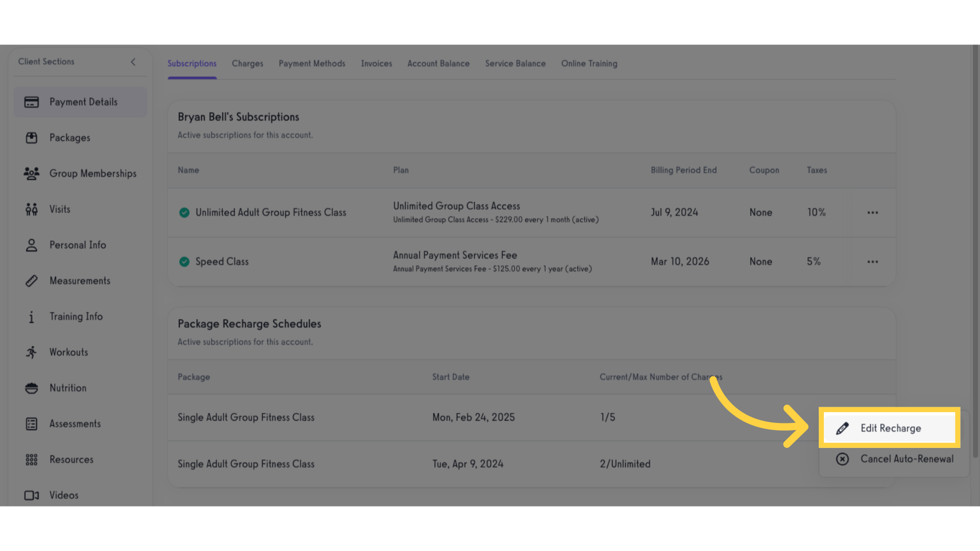The width and height of the screenshot is (980, 551).
Task: Click the 2/Unlimited charges value
Action: pos(625,464)
